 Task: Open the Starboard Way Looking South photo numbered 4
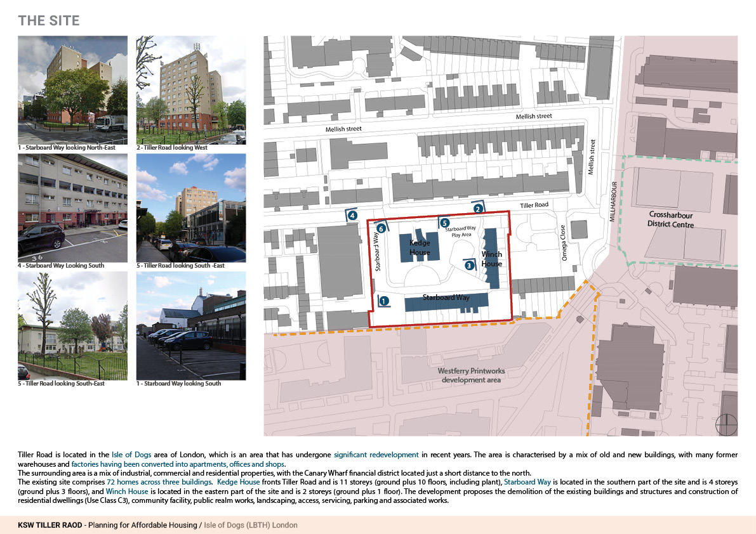coord(72,207)
